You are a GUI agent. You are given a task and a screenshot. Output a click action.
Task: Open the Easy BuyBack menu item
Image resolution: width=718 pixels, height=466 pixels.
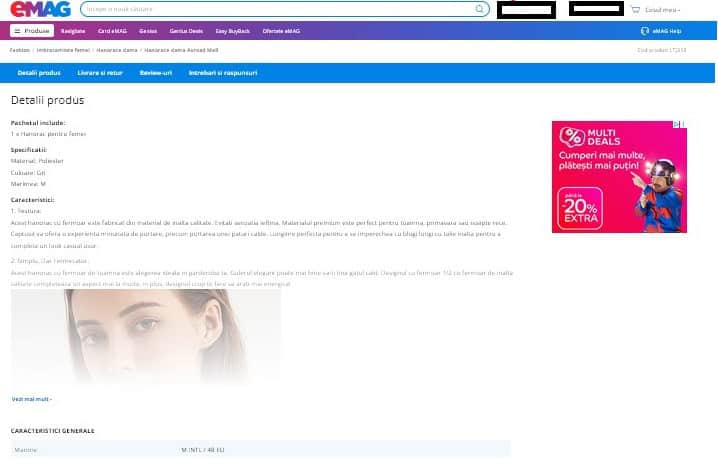click(x=233, y=31)
